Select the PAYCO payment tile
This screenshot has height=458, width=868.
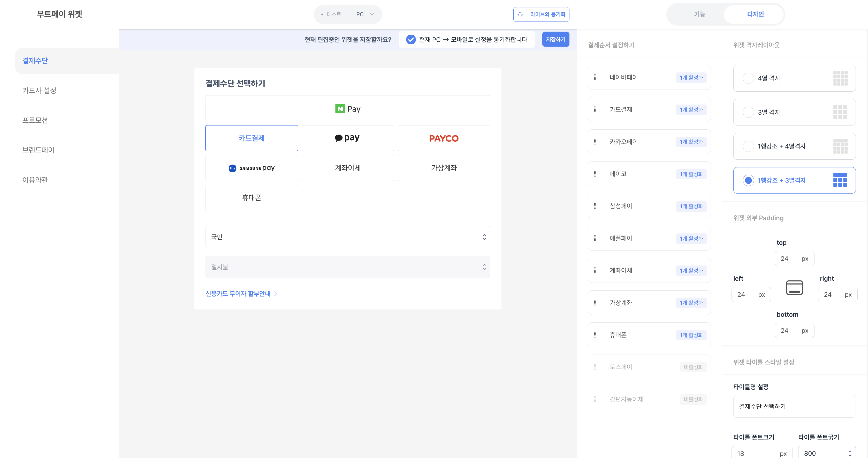[x=444, y=138]
